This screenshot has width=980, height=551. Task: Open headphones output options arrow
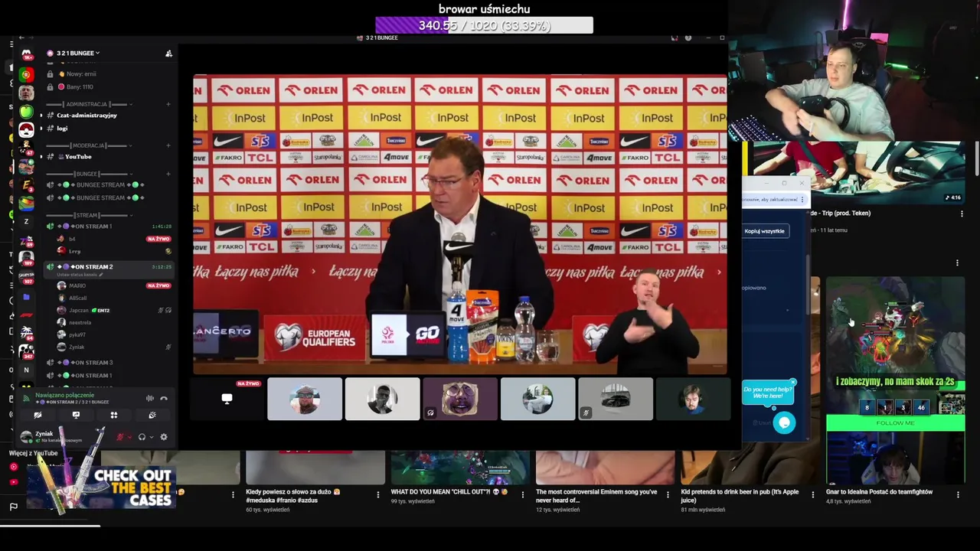coord(151,437)
